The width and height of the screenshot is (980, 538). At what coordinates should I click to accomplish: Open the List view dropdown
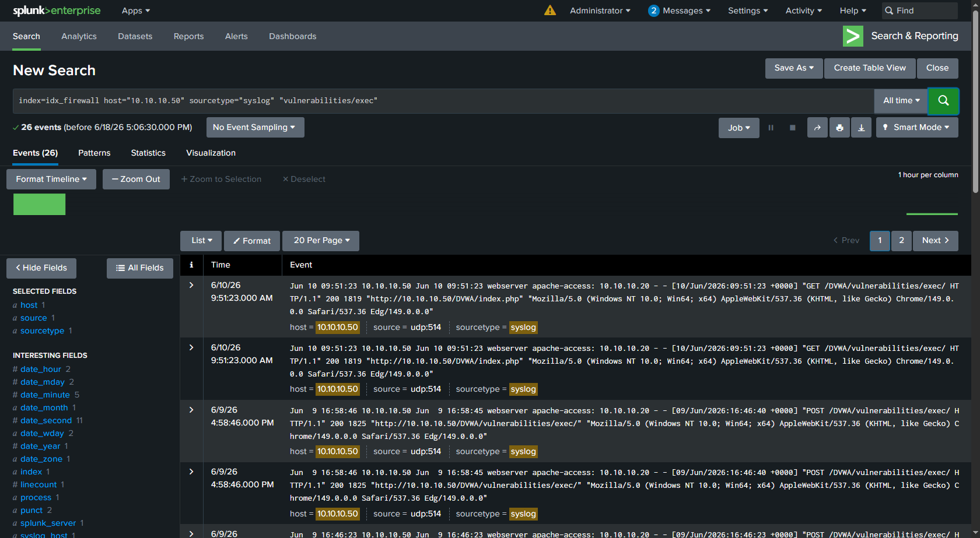pyautogui.click(x=201, y=241)
